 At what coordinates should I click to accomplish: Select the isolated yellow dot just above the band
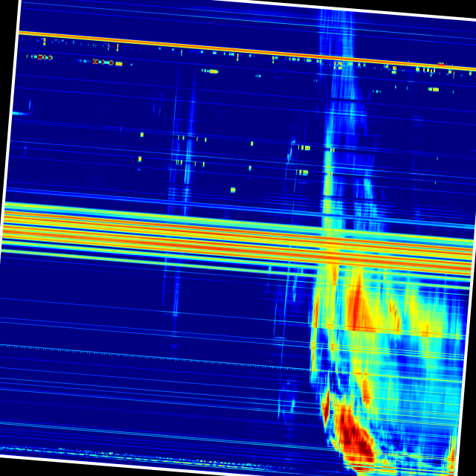233,190
